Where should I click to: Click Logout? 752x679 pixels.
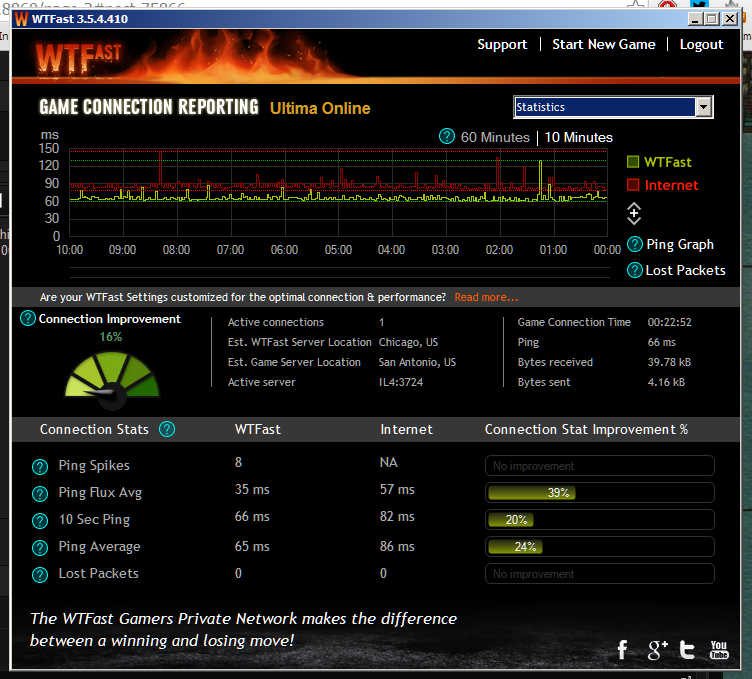[701, 44]
